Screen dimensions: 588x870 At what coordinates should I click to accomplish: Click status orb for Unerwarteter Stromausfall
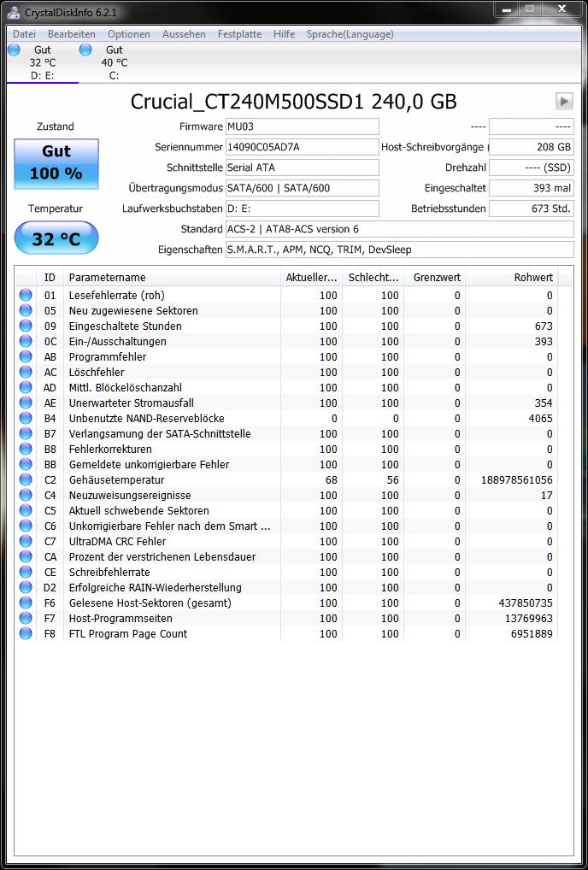pyautogui.click(x=26, y=403)
